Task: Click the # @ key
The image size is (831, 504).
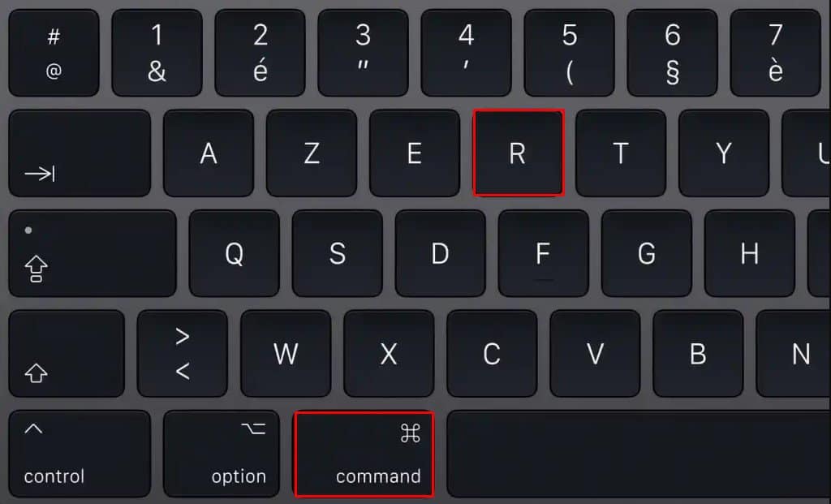Action: (54, 53)
